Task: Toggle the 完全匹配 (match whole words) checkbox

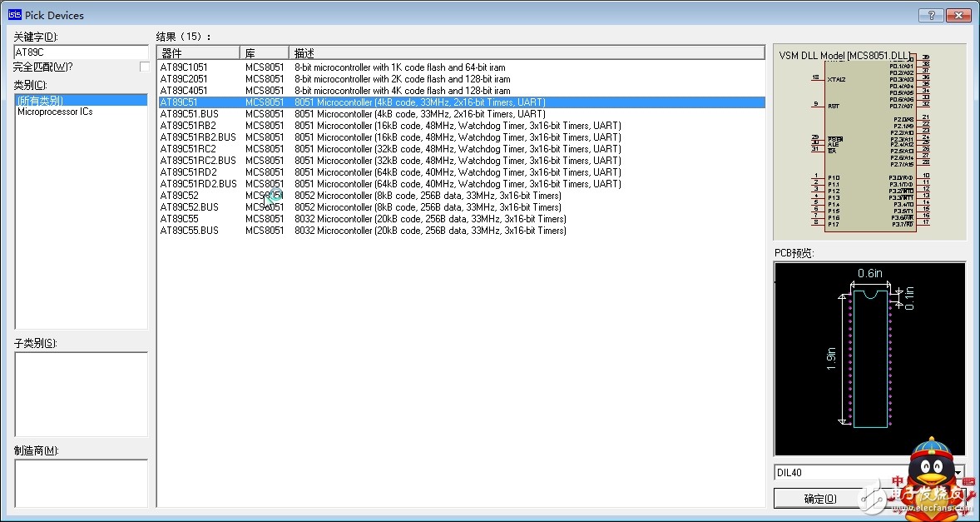Action: click(x=145, y=67)
